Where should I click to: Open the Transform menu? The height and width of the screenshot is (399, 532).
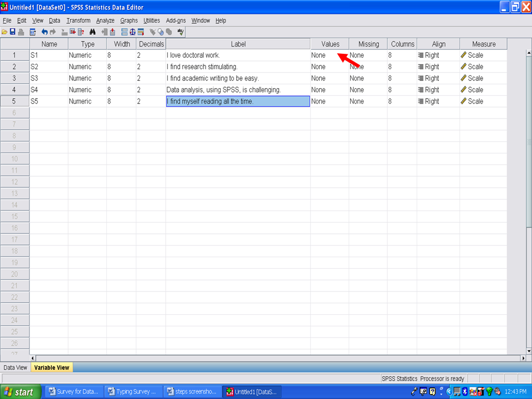tap(78, 21)
